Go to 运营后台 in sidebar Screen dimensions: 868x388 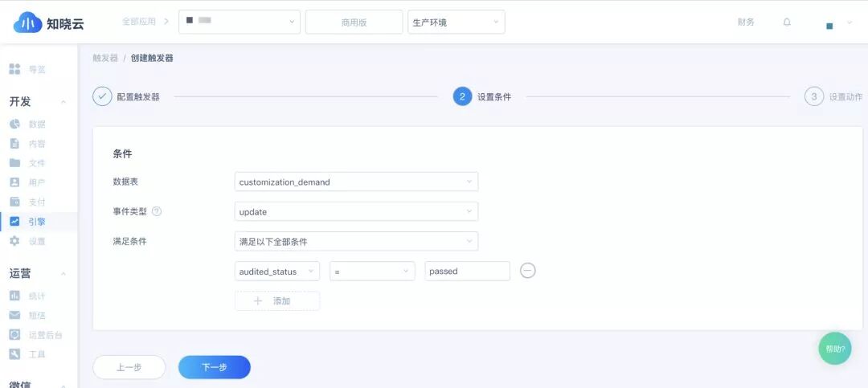(x=45, y=334)
